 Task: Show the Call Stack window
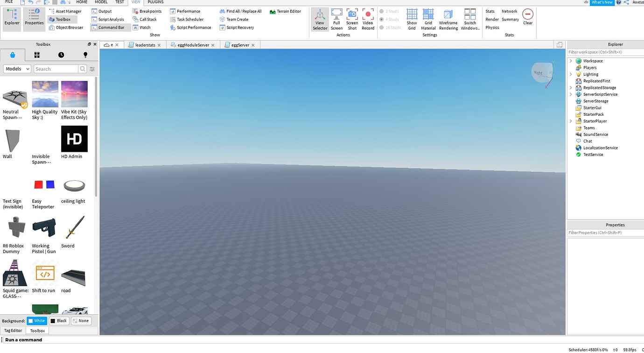(x=145, y=20)
